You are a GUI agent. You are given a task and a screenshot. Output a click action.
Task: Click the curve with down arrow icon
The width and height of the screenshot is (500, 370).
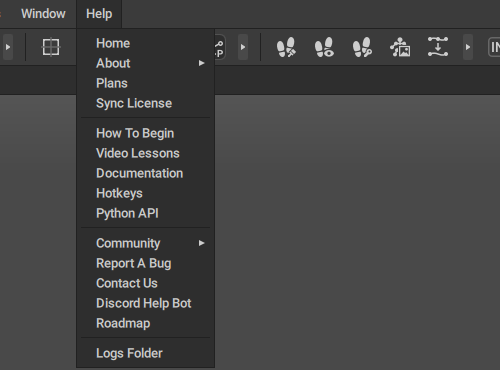[x=438, y=47]
